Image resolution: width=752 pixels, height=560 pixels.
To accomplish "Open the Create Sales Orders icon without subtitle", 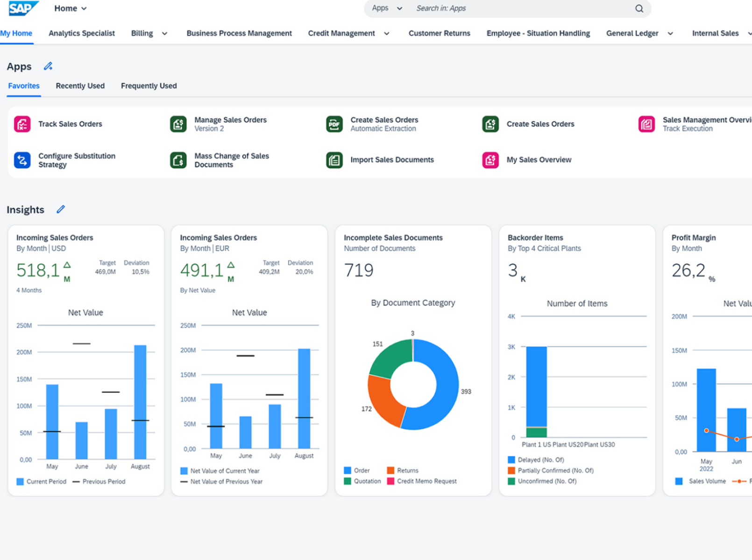I will pyautogui.click(x=490, y=124).
